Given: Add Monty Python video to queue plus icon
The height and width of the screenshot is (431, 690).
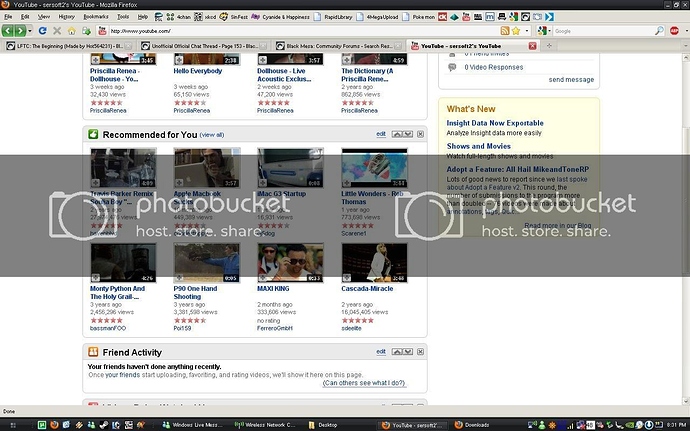Looking at the screenshot, I should [x=95, y=278].
